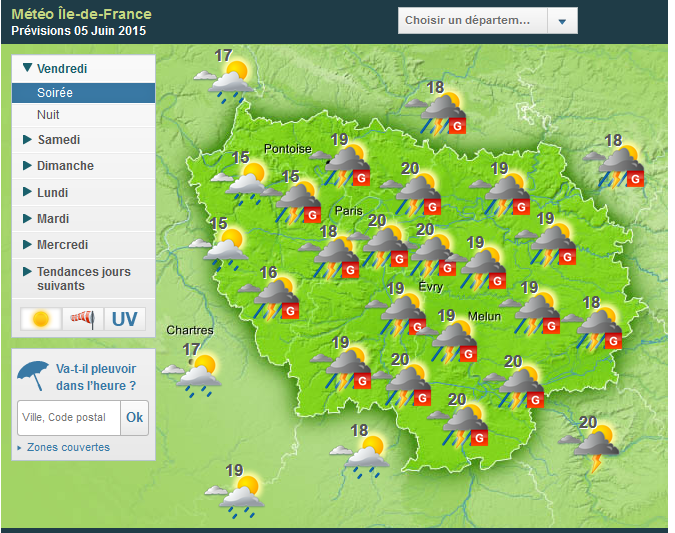The image size is (675, 533).
Task: Select the Soirée period
Action: [84, 93]
